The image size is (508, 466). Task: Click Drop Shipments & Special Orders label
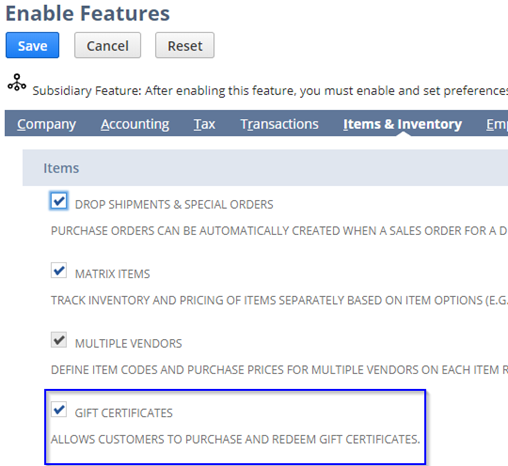point(174,205)
